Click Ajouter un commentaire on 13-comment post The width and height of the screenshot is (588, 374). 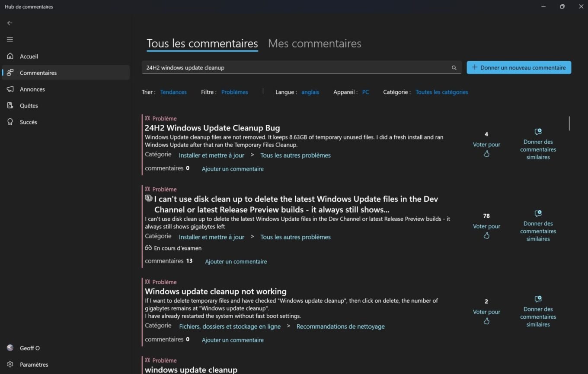point(236,261)
